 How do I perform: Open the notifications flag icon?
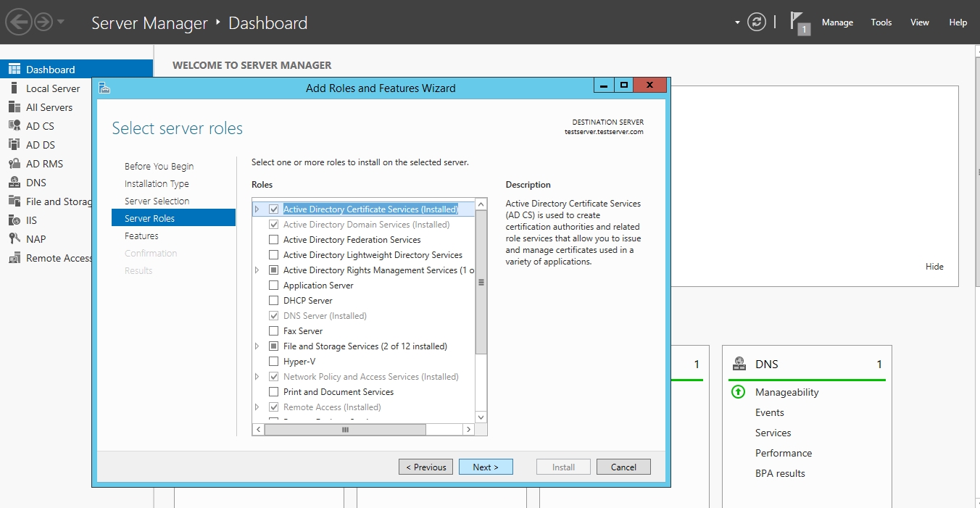click(x=799, y=22)
